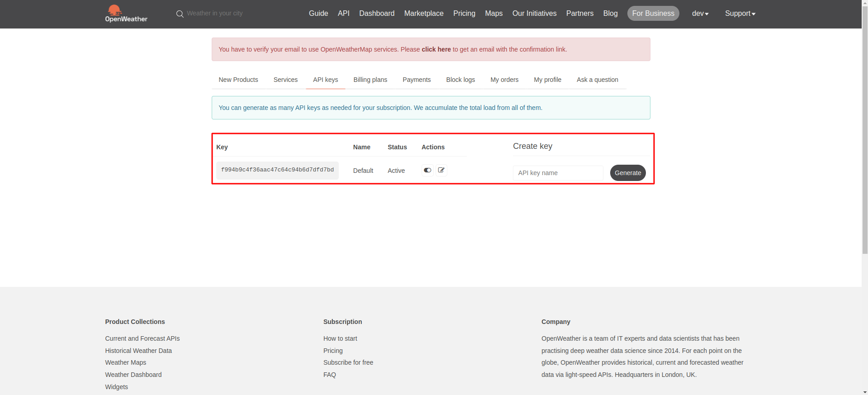Focus the API key name field

click(x=558, y=173)
